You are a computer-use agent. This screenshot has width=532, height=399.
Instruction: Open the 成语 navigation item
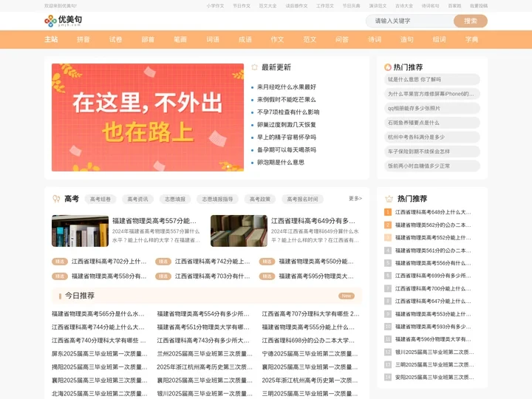pos(245,39)
